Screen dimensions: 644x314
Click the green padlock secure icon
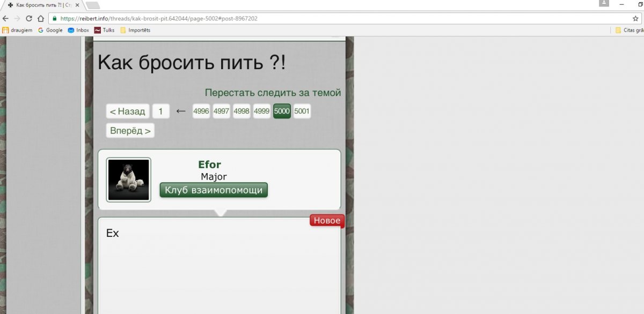[55, 18]
